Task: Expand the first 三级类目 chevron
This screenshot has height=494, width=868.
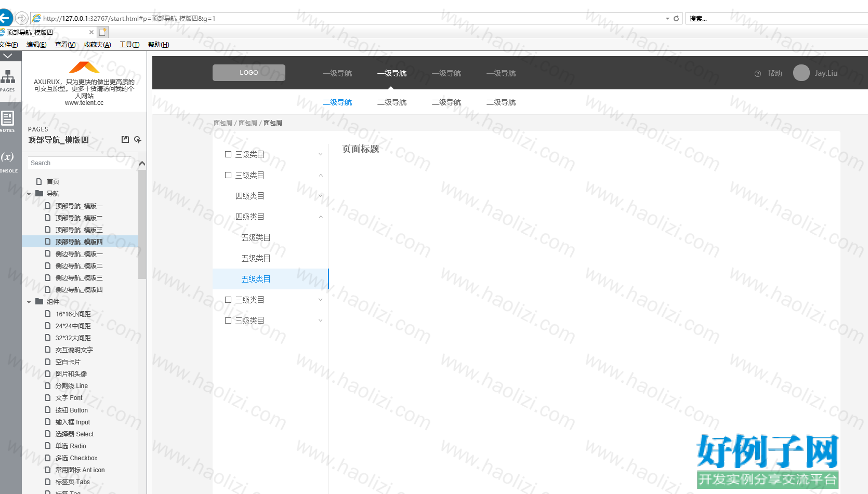Action: [321, 154]
